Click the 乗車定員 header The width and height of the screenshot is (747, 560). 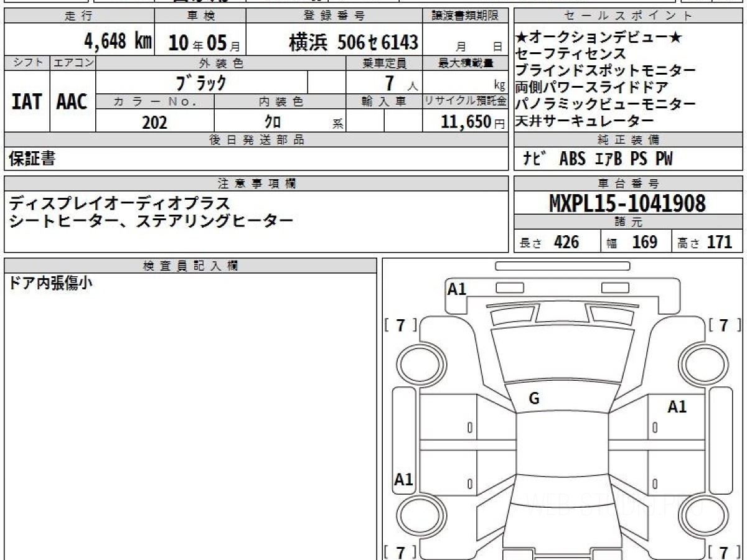point(385,63)
